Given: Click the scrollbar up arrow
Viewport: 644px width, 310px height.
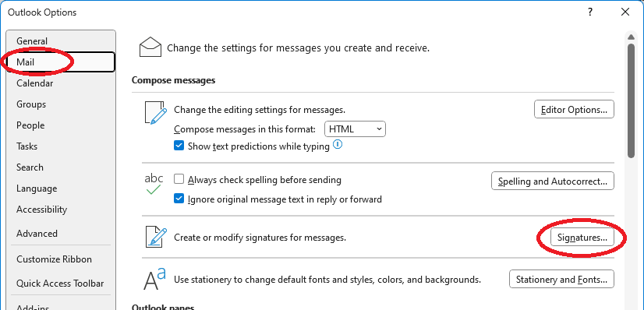Looking at the screenshot, I should (x=632, y=37).
